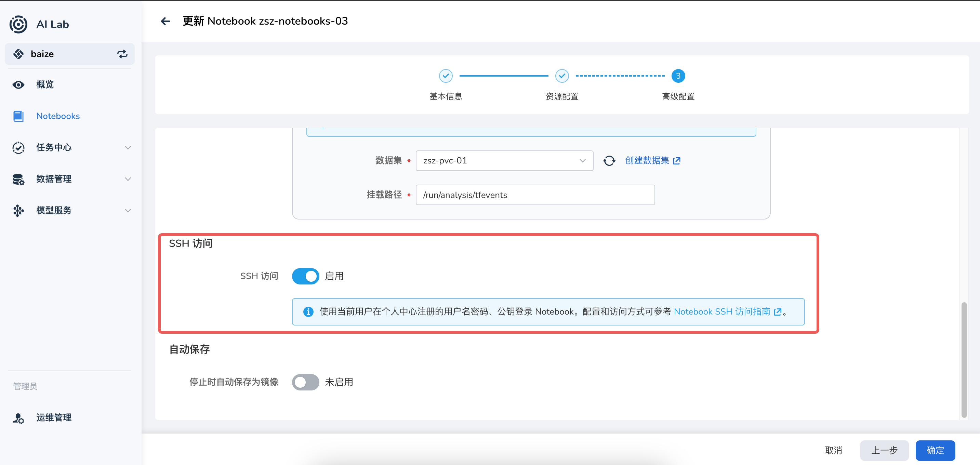This screenshot has height=465, width=980.
Task: Open the zsz-pvc-01 dataset dropdown
Action: pos(504,160)
